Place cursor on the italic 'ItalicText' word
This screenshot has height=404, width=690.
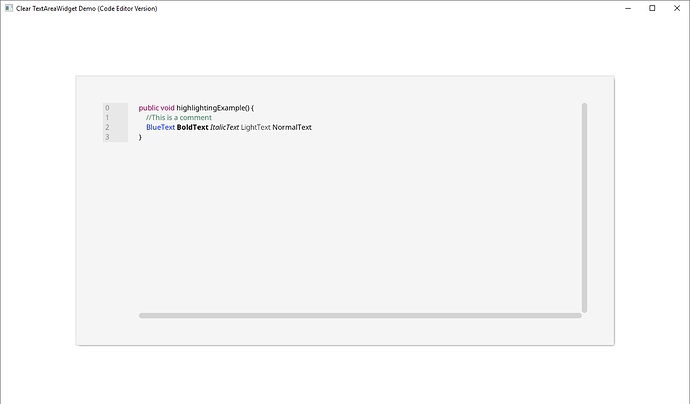pos(224,128)
